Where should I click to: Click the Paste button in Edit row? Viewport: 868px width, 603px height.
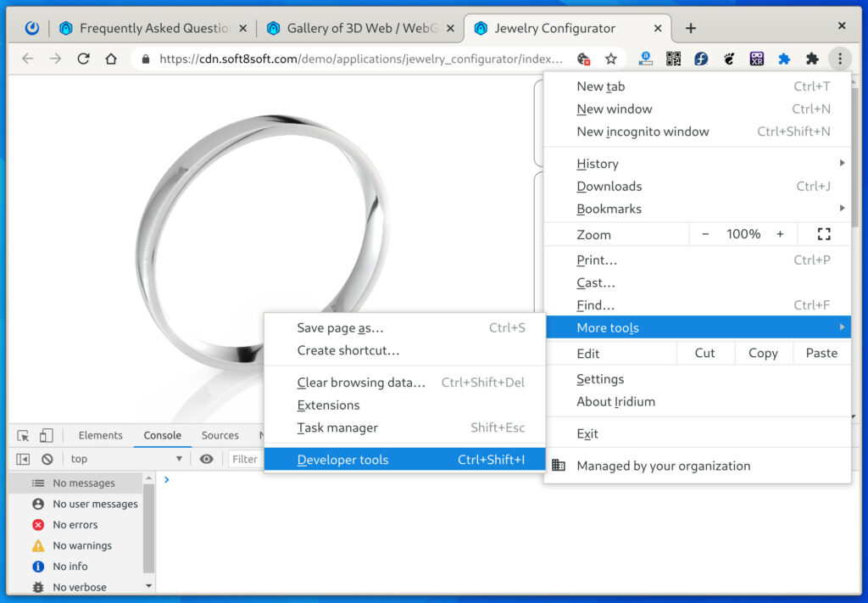coord(821,354)
